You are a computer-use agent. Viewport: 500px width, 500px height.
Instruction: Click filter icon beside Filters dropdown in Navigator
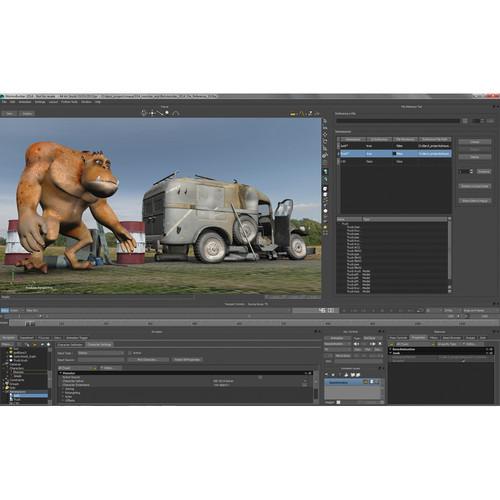coord(19,344)
